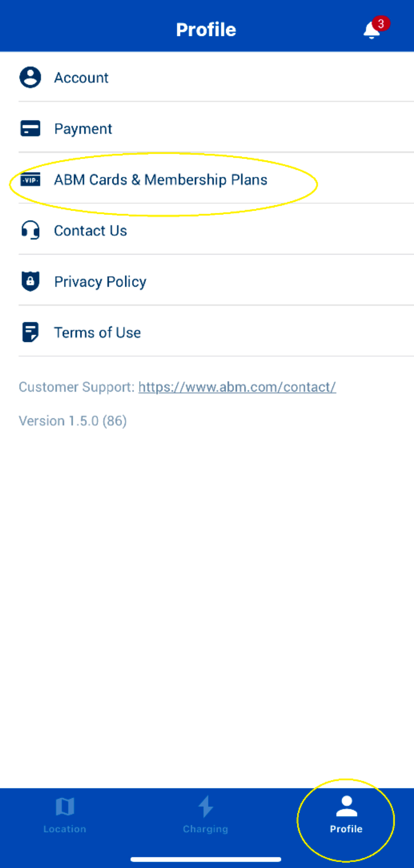
Task: Tap the Location map icon
Action: coord(65,806)
